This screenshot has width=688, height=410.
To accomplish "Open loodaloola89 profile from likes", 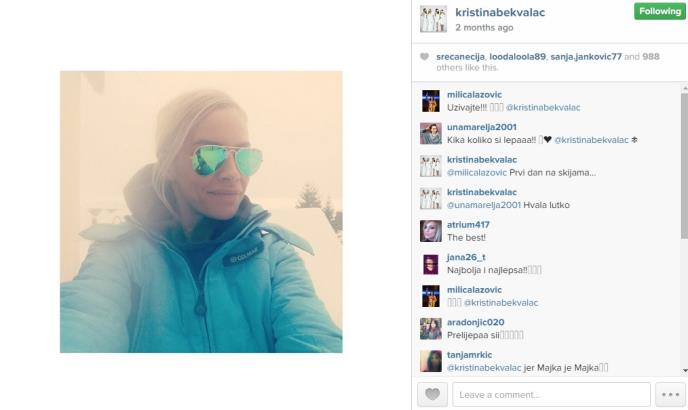I will pyautogui.click(x=517, y=57).
